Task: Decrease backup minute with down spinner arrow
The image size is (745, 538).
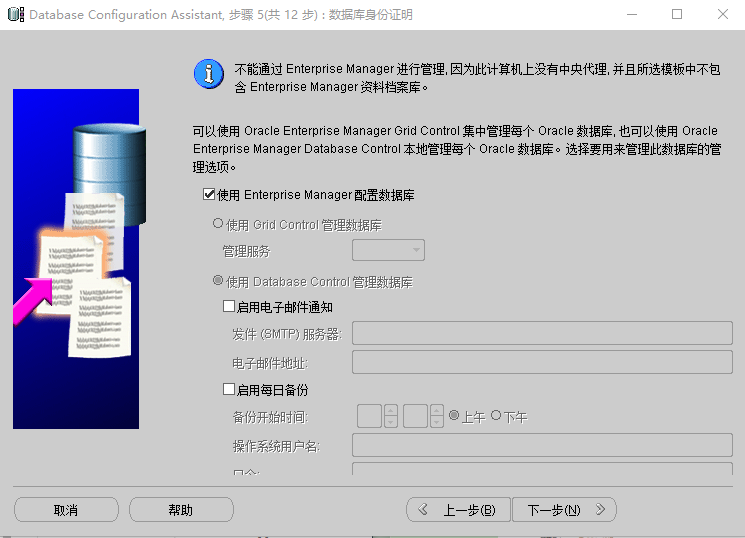Action: (437, 422)
